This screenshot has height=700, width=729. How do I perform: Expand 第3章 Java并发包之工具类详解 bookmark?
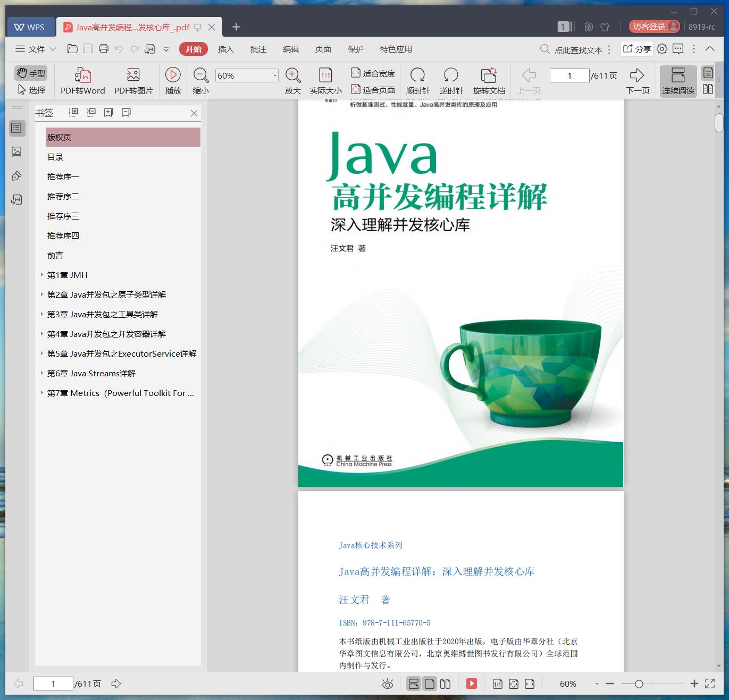(x=41, y=314)
